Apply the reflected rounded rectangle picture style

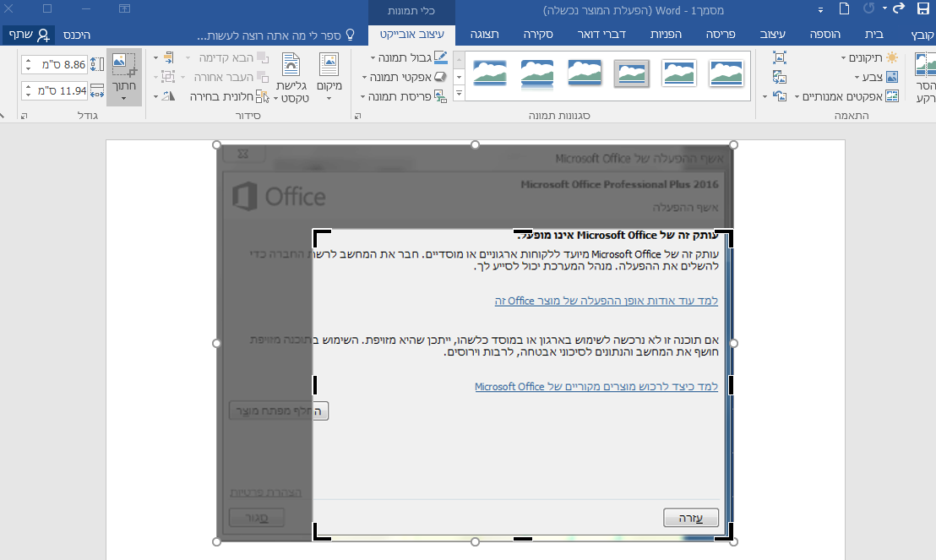click(536, 73)
